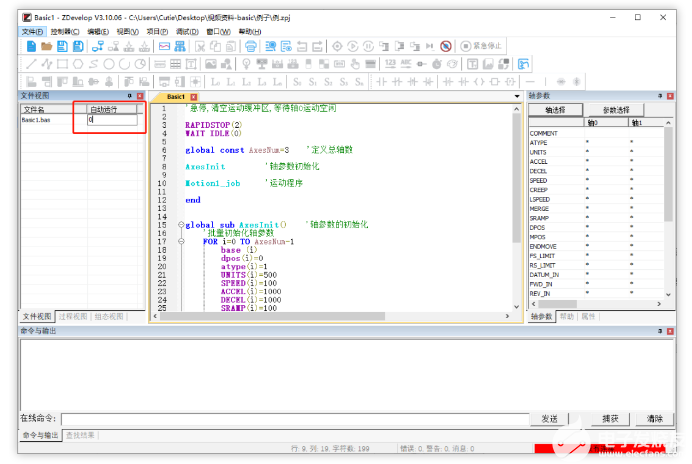Click the 轴选择 button
This screenshot has width=692, height=464.
554,109
